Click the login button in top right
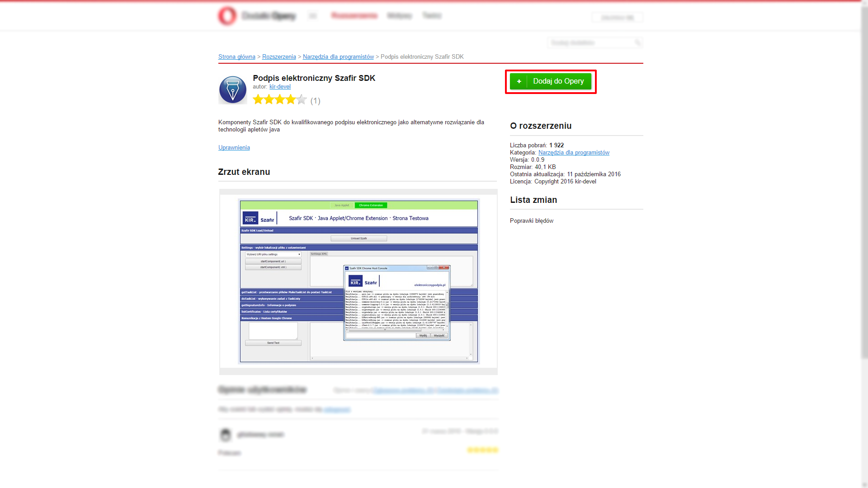Viewport: 868px width, 488px height. coord(617,18)
